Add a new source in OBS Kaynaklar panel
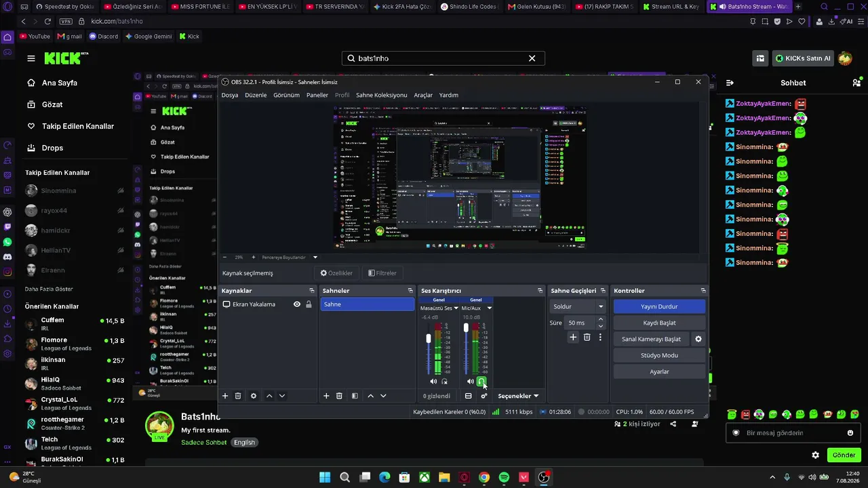Viewport: 868px width, 488px height. (225, 396)
